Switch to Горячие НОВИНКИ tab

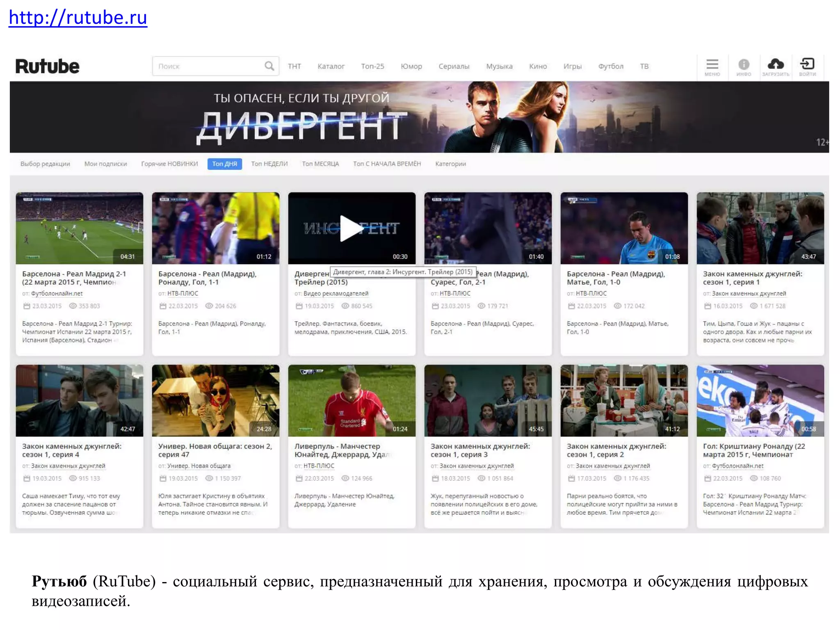click(x=169, y=164)
